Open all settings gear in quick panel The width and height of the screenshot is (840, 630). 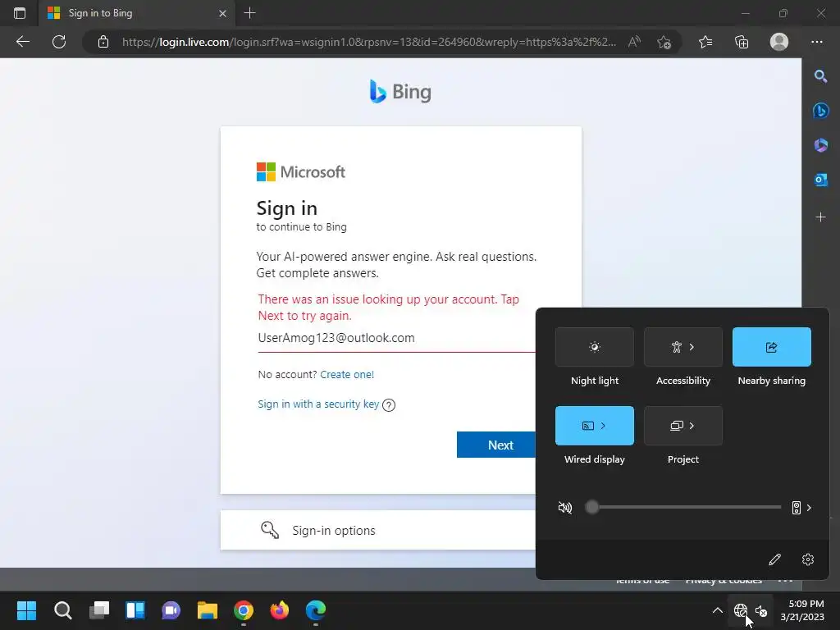pyautogui.click(x=808, y=559)
